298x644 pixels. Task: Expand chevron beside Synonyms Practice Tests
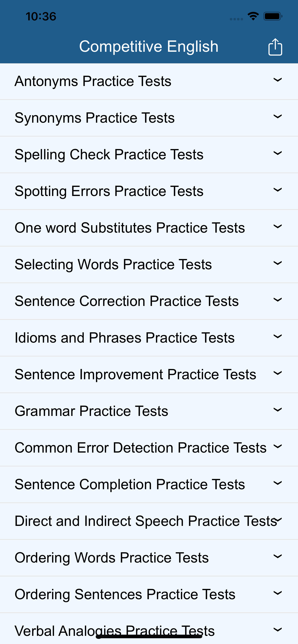(x=277, y=116)
